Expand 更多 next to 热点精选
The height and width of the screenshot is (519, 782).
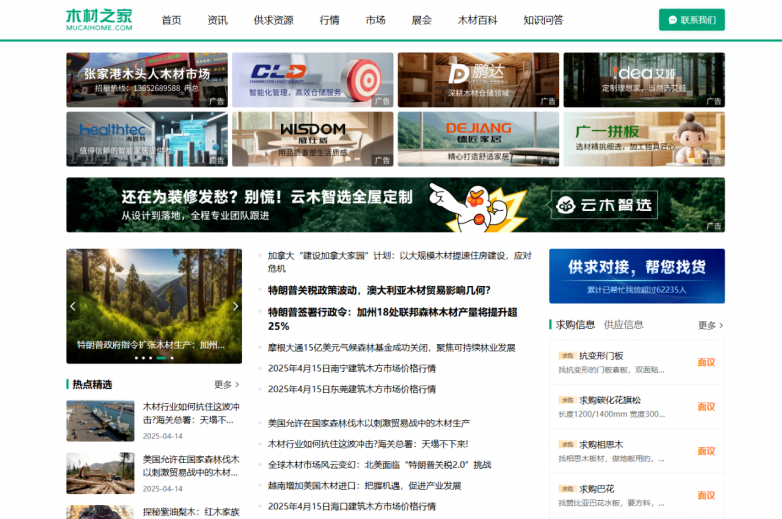pos(227,384)
